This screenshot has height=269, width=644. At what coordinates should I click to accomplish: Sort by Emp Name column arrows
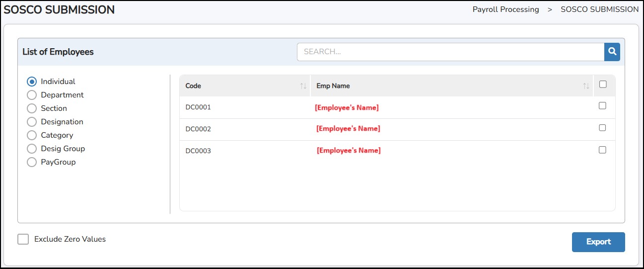[586, 86]
